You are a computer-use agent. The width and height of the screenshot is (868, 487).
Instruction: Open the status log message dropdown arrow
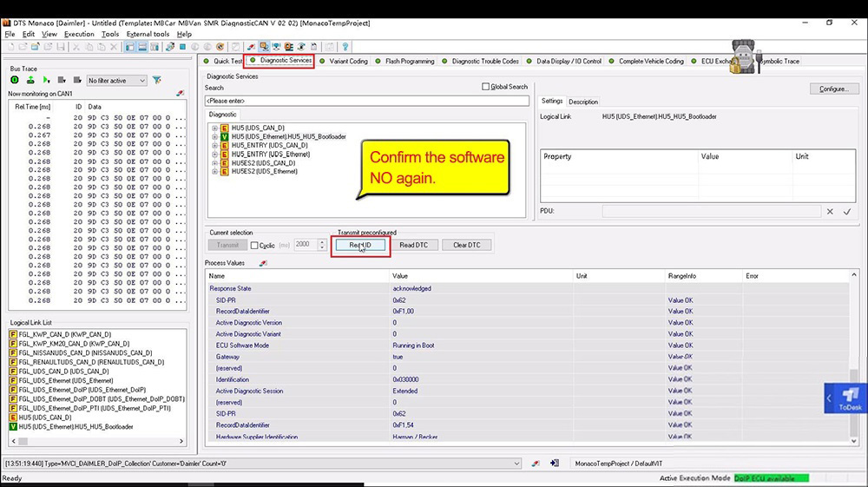coord(516,464)
